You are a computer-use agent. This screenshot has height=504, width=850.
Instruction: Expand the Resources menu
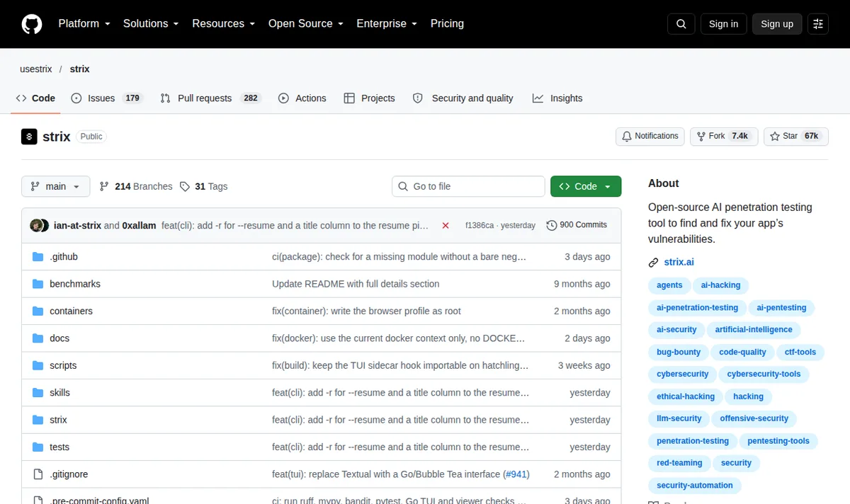coord(223,23)
